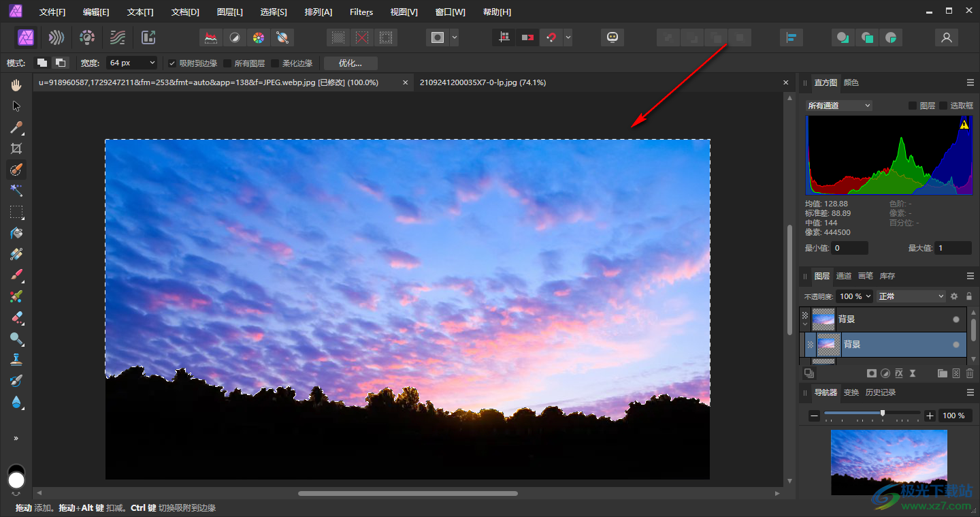980x517 pixels.
Task: Click the white foreground color swatch
Action: coord(16,480)
